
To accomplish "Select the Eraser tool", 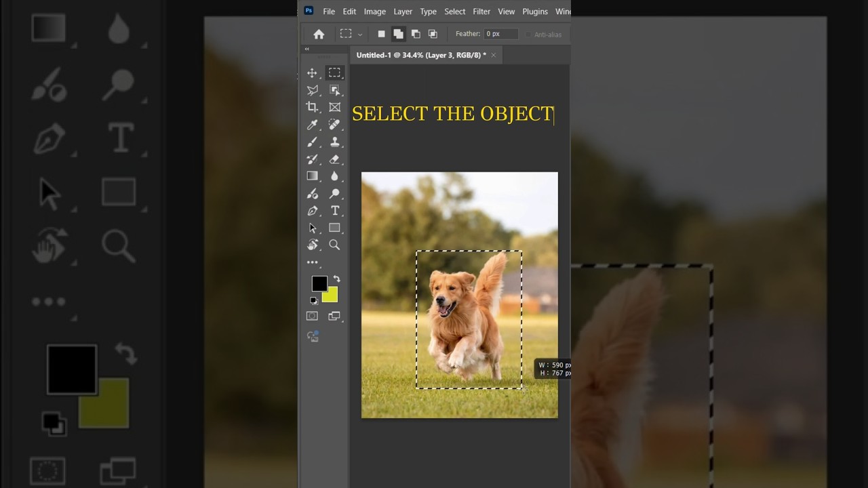I will tap(334, 159).
